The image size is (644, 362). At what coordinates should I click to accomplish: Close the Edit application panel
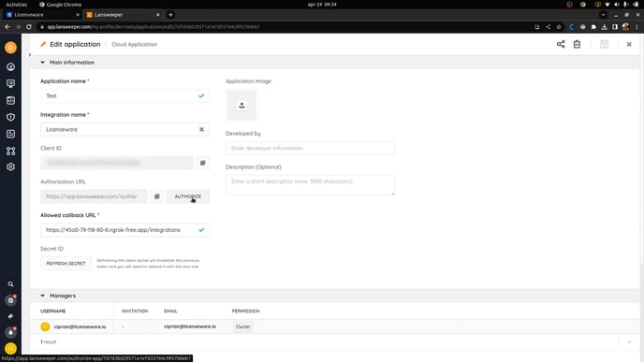click(629, 44)
